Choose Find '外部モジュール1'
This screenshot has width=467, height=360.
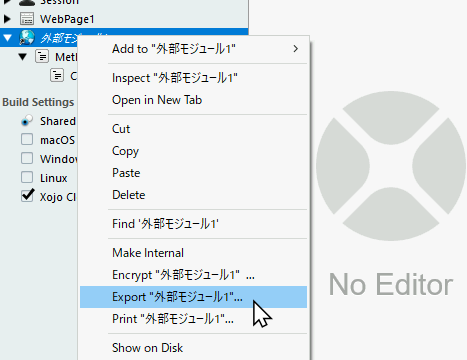(193, 224)
